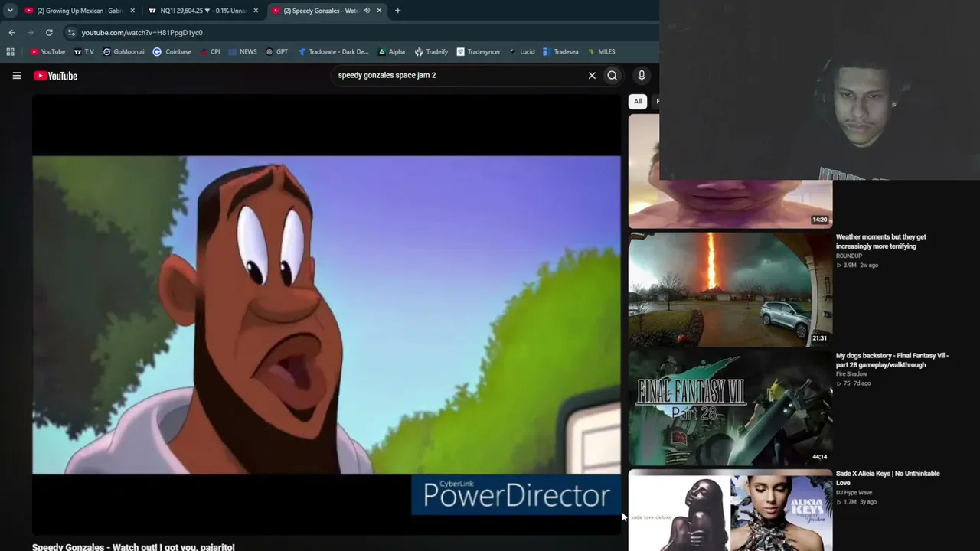This screenshot has height=551, width=980.
Task: Open the TV bookmark
Action: [x=83, y=52]
